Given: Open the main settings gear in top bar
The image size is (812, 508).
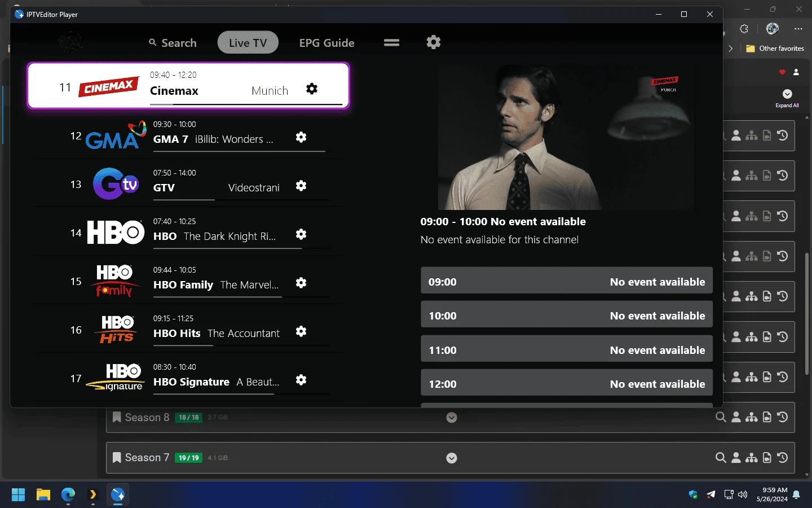Looking at the screenshot, I should 433,42.
